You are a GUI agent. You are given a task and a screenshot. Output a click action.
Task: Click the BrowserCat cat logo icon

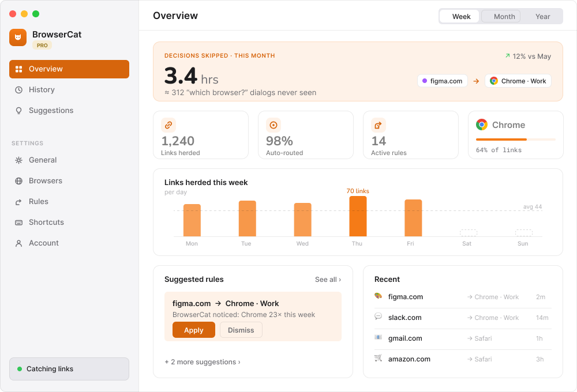coord(18,37)
